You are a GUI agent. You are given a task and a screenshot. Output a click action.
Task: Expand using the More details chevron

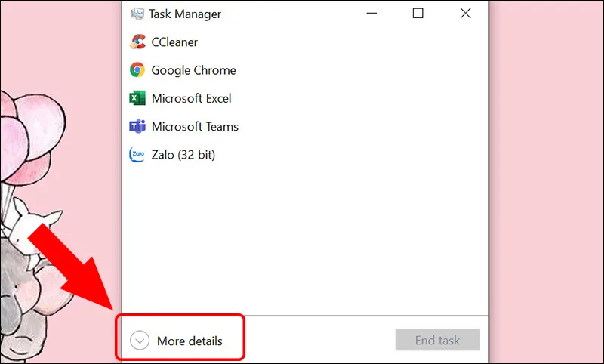(x=140, y=341)
